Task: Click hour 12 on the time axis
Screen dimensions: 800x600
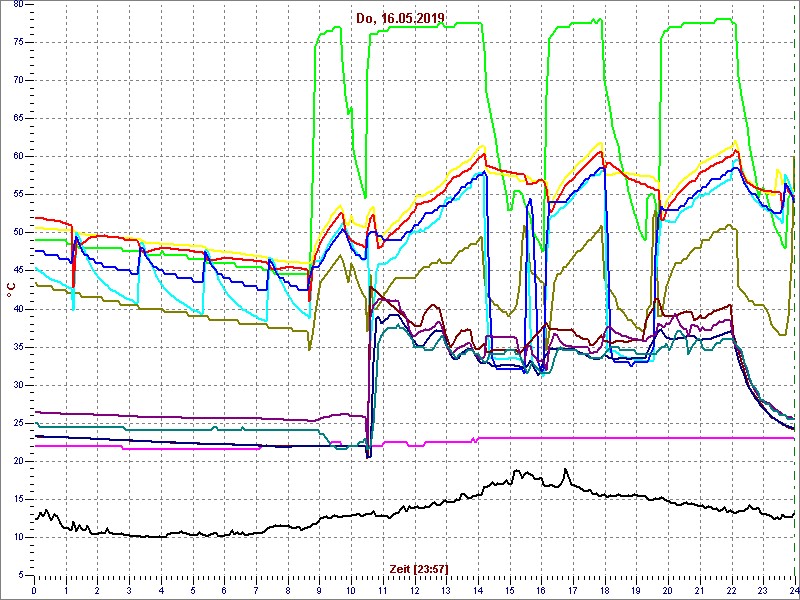Action: [414, 592]
